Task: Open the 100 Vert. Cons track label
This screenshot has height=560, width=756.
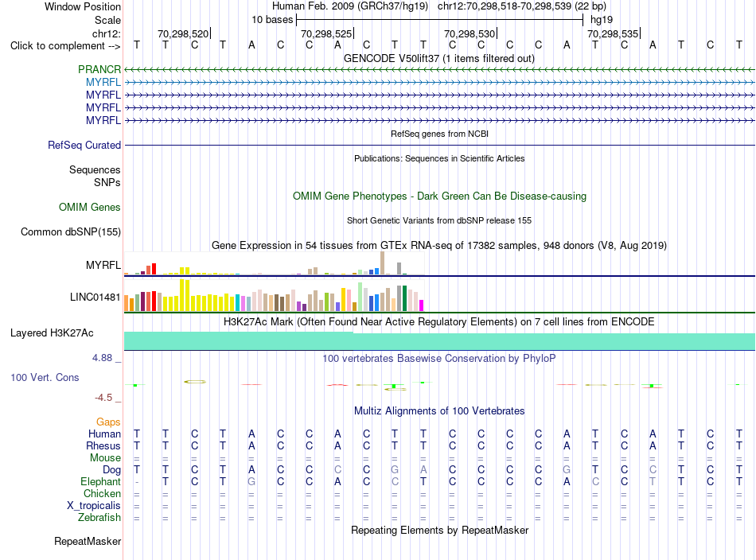Action: pyautogui.click(x=45, y=377)
